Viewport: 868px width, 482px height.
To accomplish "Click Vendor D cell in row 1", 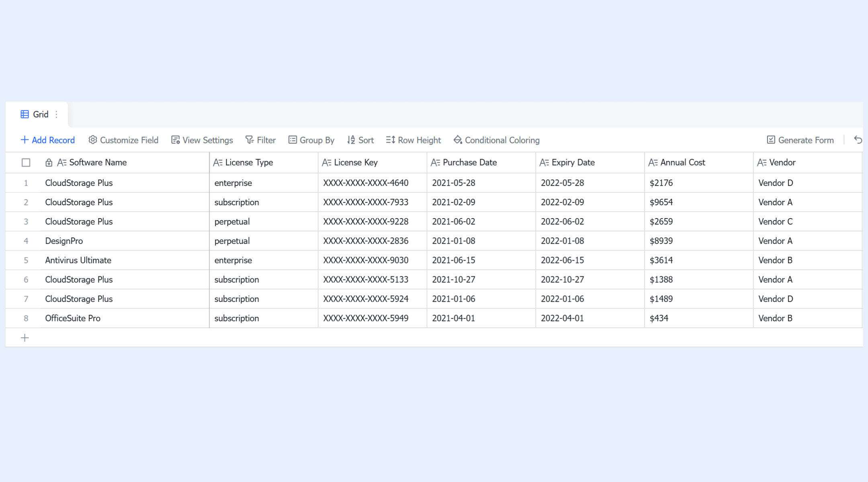I will click(x=808, y=183).
